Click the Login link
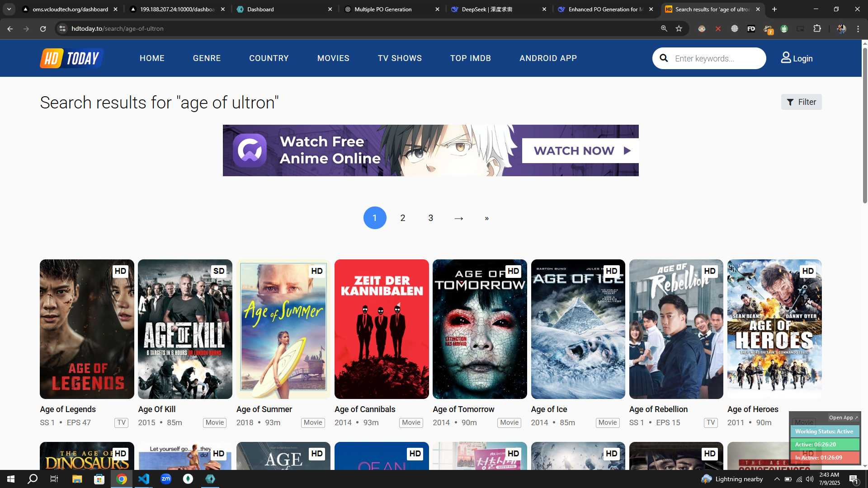 pyautogui.click(x=802, y=58)
